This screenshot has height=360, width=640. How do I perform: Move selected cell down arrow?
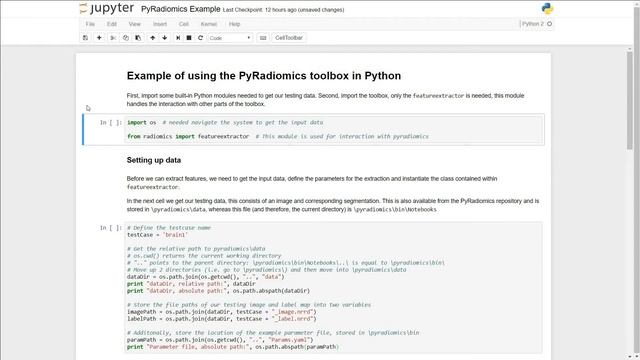click(164, 38)
